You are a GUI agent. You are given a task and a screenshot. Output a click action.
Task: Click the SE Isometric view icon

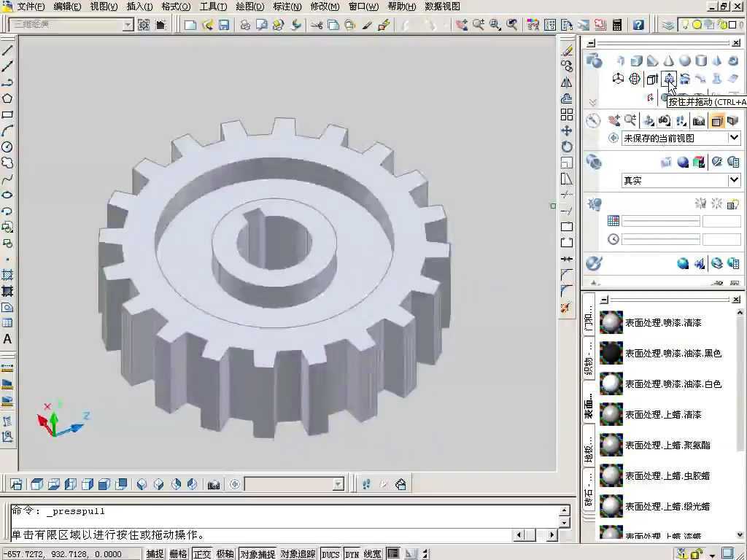158,484
